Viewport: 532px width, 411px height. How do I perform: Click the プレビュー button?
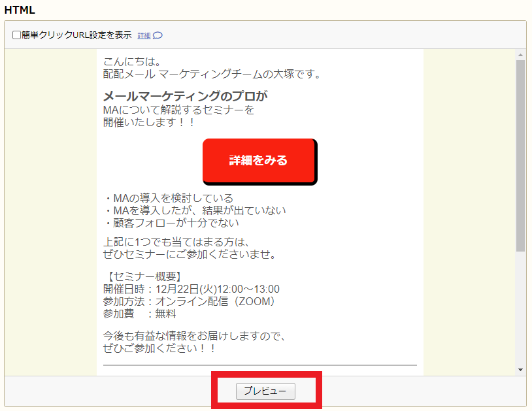pos(265,391)
